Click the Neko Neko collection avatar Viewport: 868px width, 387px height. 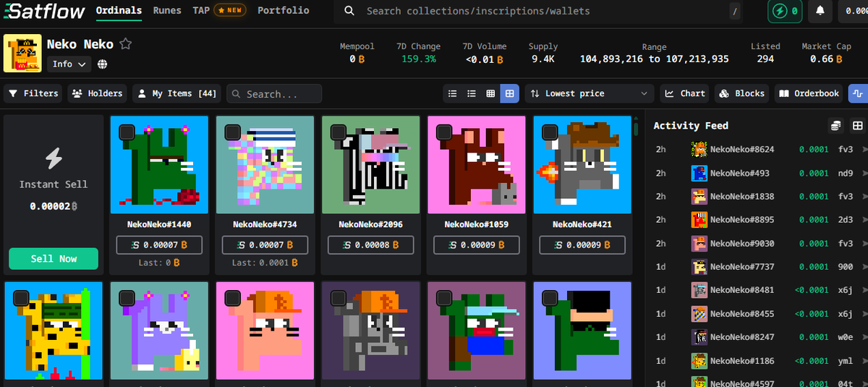pyautogui.click(x=22, y=54)
